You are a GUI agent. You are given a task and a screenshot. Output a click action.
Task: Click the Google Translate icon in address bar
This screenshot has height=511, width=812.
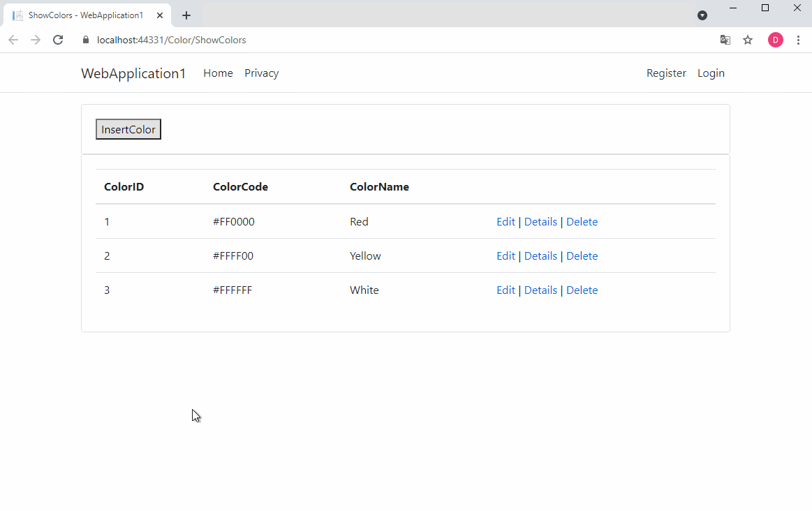click(725, 40)
